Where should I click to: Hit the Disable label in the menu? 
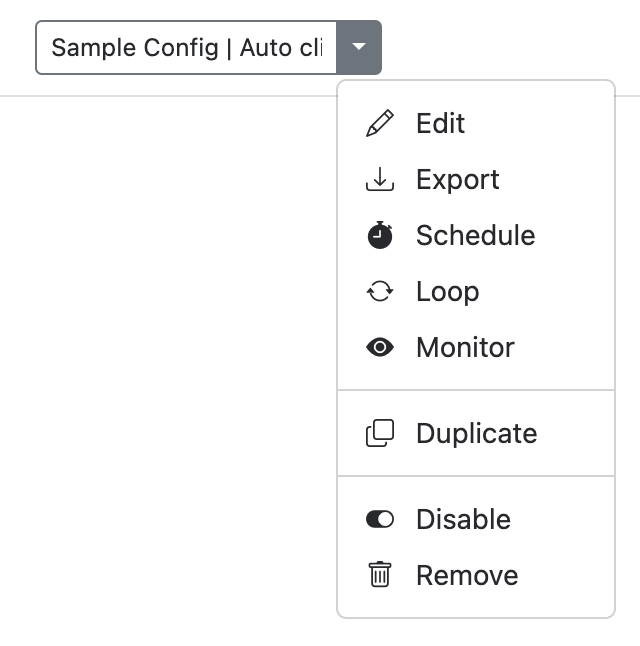click(x=464, y=520)
